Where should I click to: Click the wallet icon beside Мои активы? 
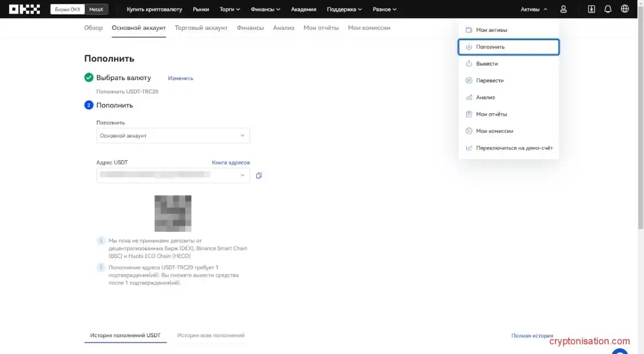click(x=469, y=30)
